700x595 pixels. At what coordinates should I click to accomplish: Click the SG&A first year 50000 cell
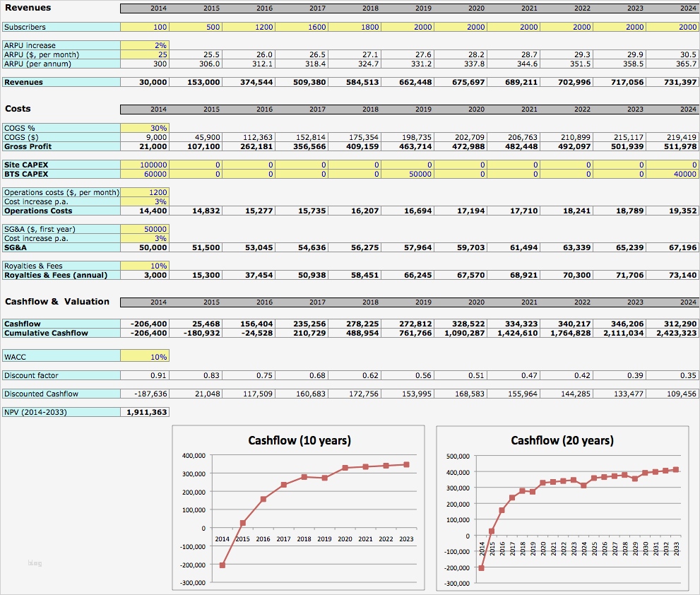point(145,229)
